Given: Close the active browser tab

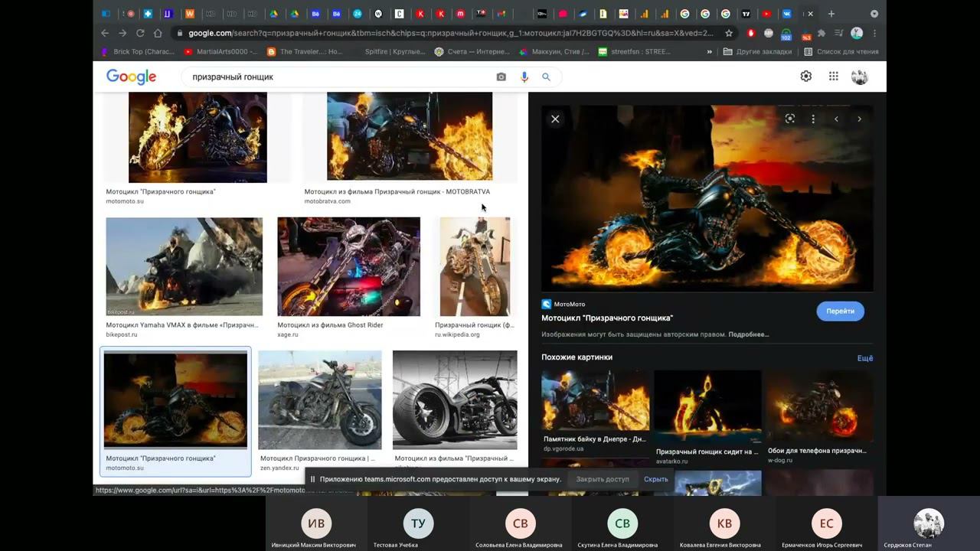Looking at the screenshot, I should (810, 14).
